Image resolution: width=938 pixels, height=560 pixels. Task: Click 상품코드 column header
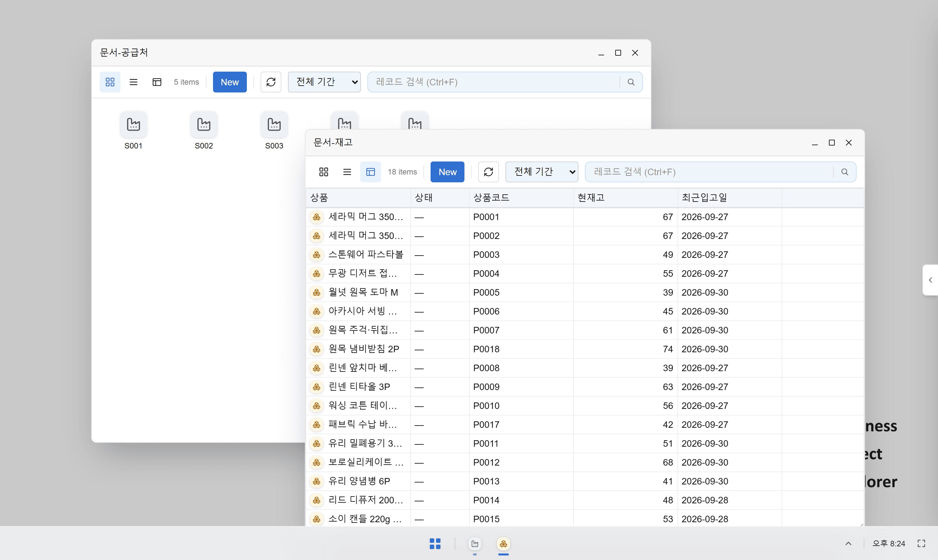click(521, 197)
